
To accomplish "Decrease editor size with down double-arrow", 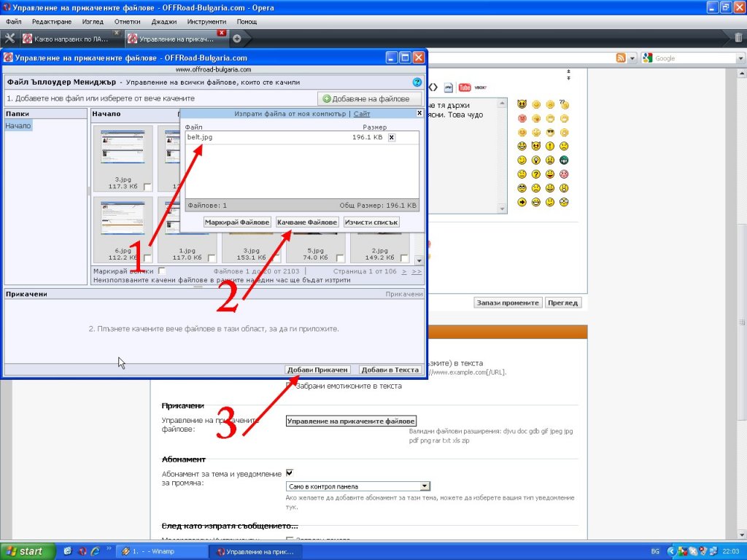I will [568, 77].
